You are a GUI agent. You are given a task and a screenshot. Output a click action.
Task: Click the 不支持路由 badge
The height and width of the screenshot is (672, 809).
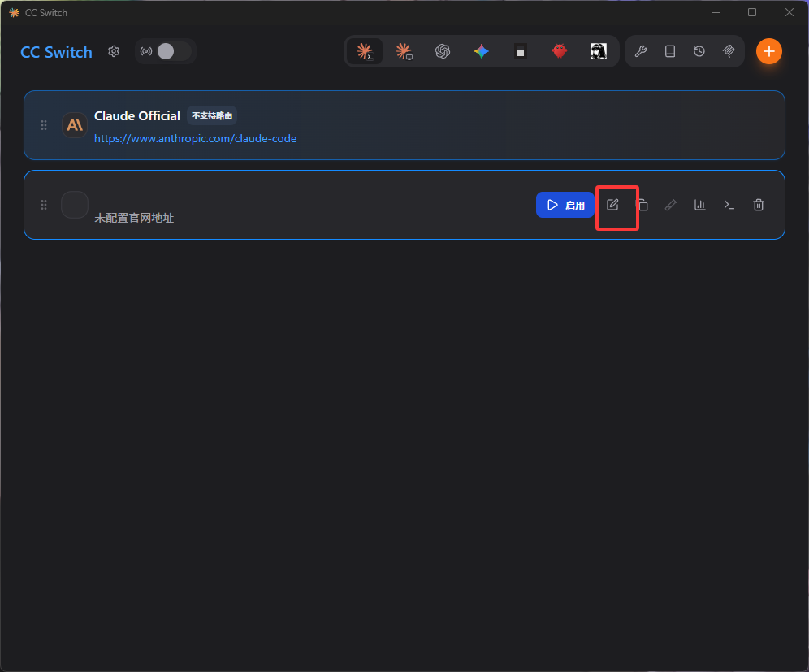tap(212, 115)
